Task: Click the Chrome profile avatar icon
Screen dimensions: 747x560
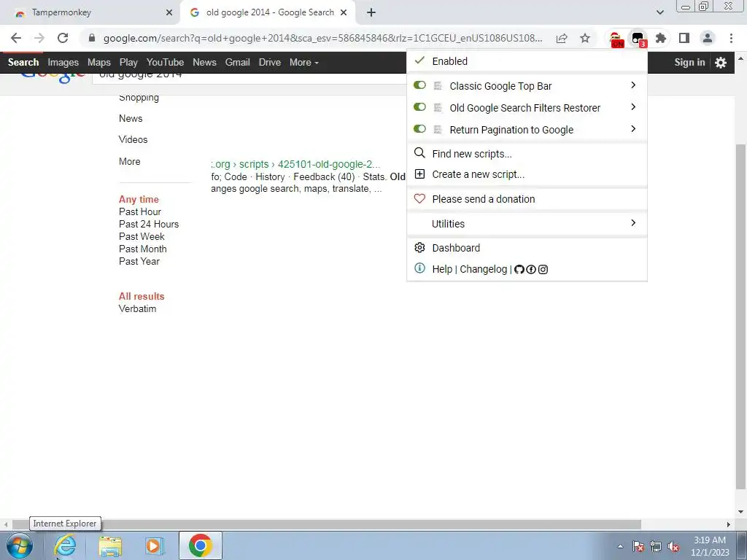Action: point(708,38)
